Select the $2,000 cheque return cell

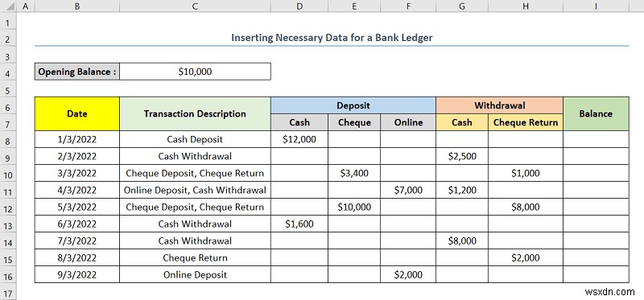point(526,257)
